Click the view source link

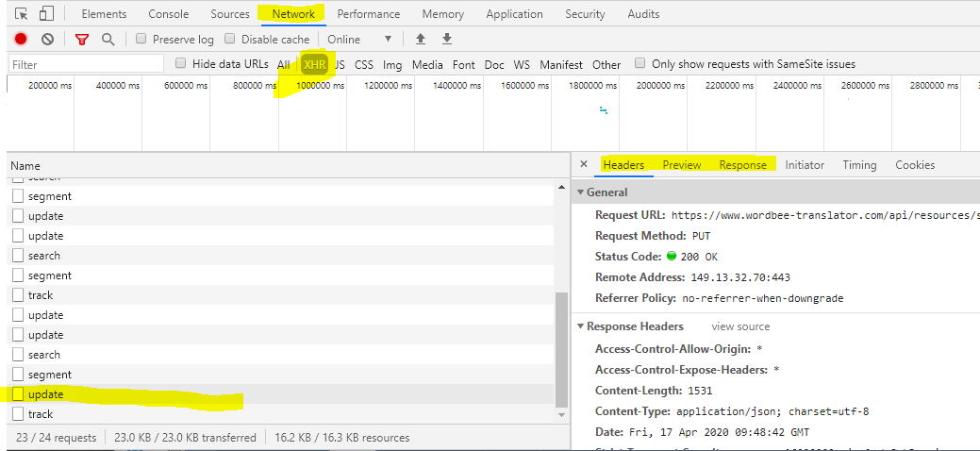click(x=740, y=326)
